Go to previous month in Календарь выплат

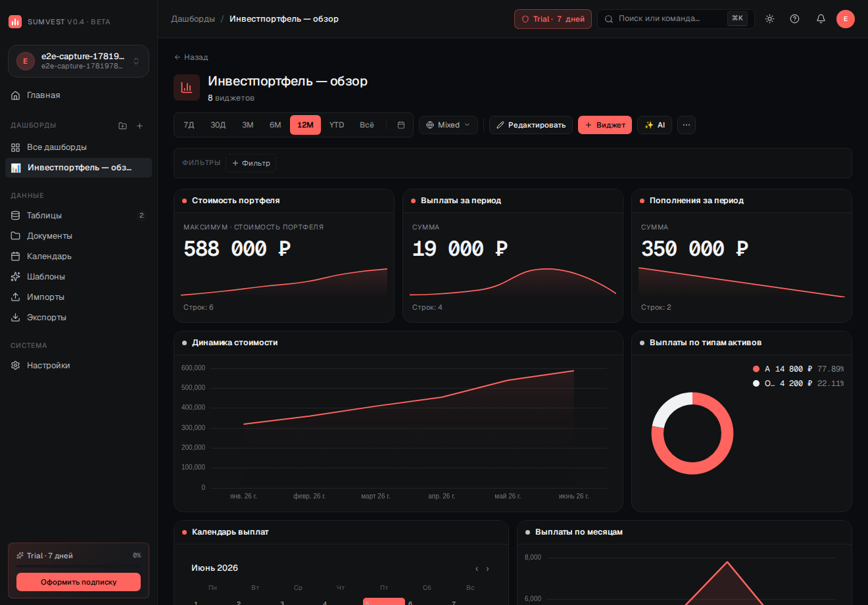477,569
